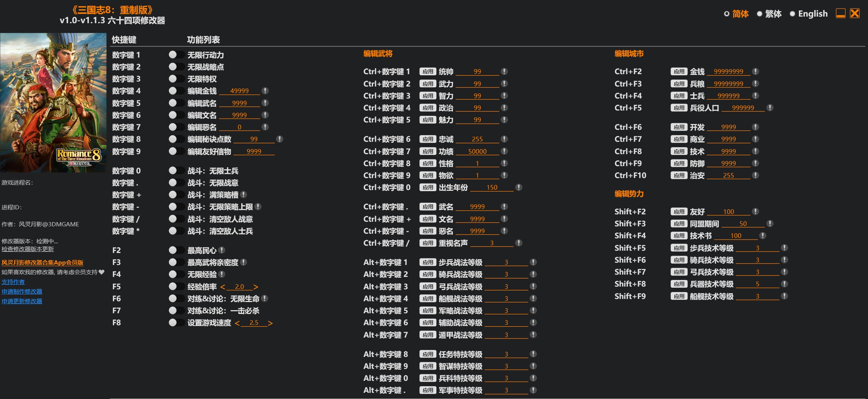Screen dimensions: 868x399
Task: Toggle 战斗：无限士兵 switch
Action: click(x=177, y=171)
